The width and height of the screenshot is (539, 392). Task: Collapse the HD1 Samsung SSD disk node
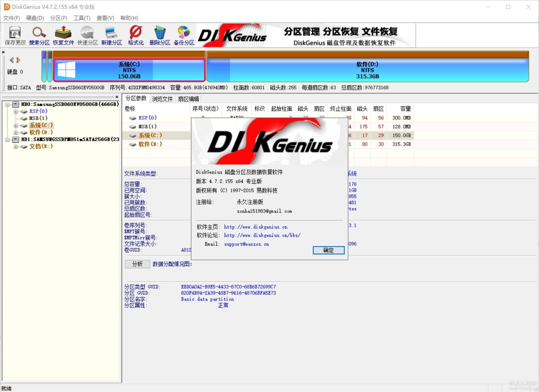click(x=8, y=140)
